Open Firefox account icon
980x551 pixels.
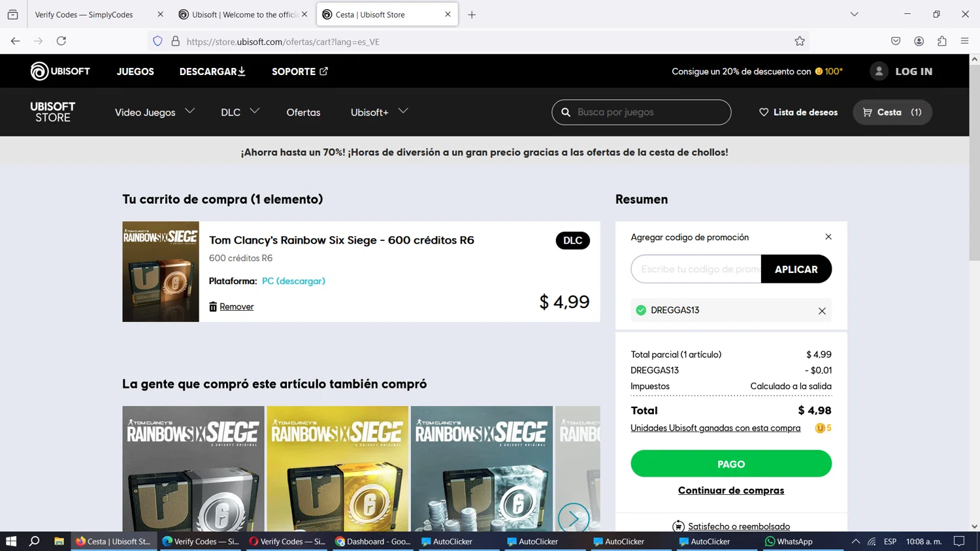[x=919, y=41]
